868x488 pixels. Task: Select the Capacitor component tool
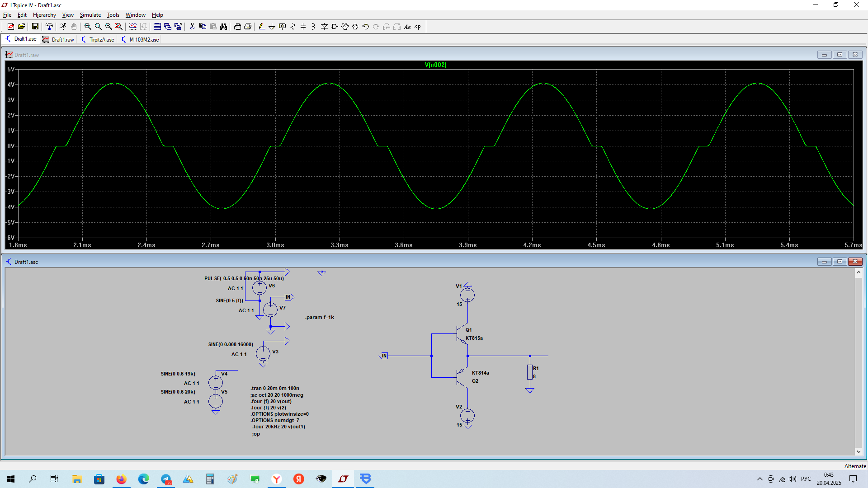tap(303, 27)
